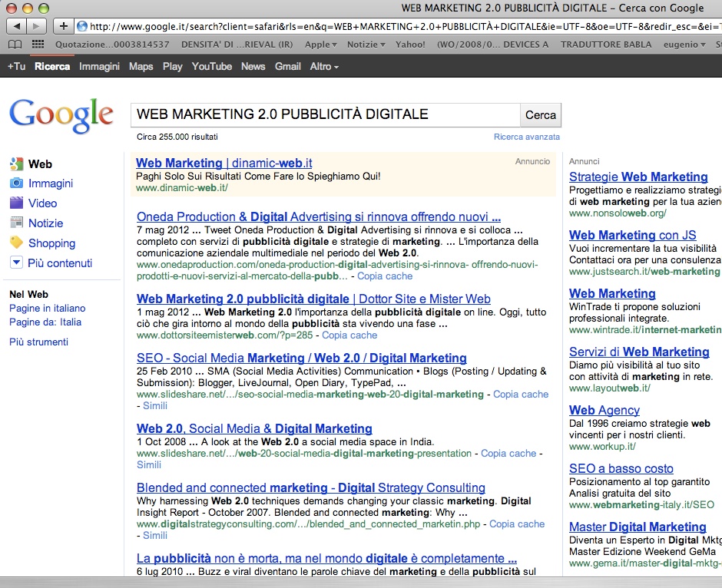Open the La pubblicità non è morta result
The height and width of the screenshot is (588, 722).
326,559
